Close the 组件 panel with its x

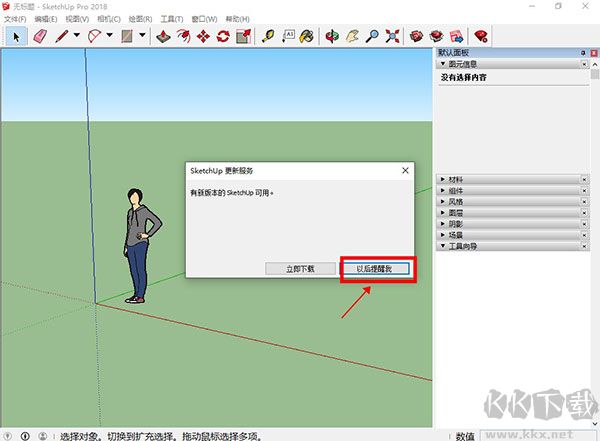click(x=584, y=190)
